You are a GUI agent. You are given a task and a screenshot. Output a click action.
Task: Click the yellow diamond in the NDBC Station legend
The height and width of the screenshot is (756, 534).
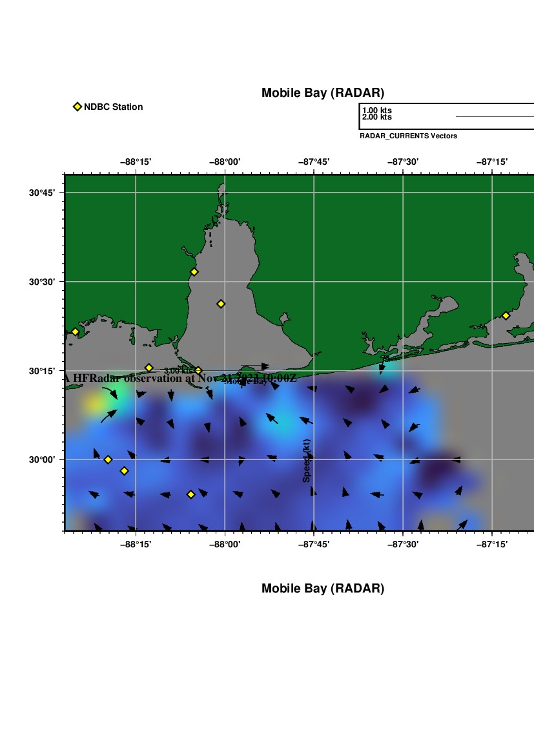tap(77, 107)
